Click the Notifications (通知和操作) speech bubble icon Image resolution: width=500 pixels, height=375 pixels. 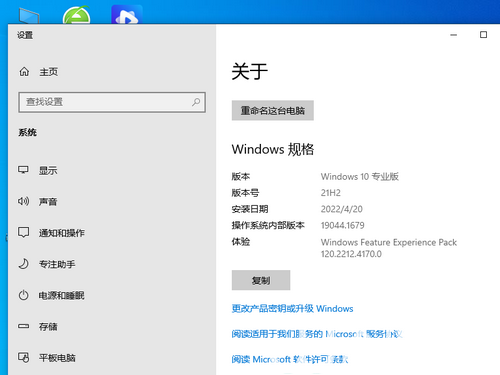click(23, 232)
